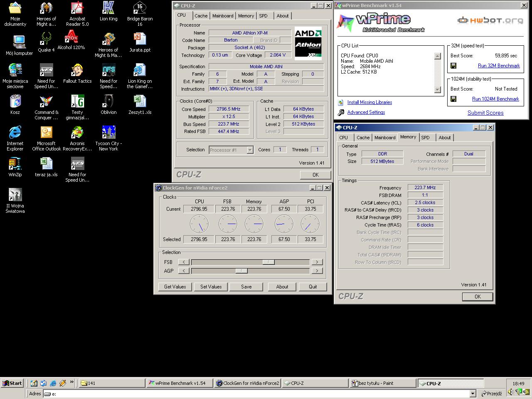Open SPD tab in first CPU-Z window
Viewport: 532px width, 399px height.
[263, 16]
